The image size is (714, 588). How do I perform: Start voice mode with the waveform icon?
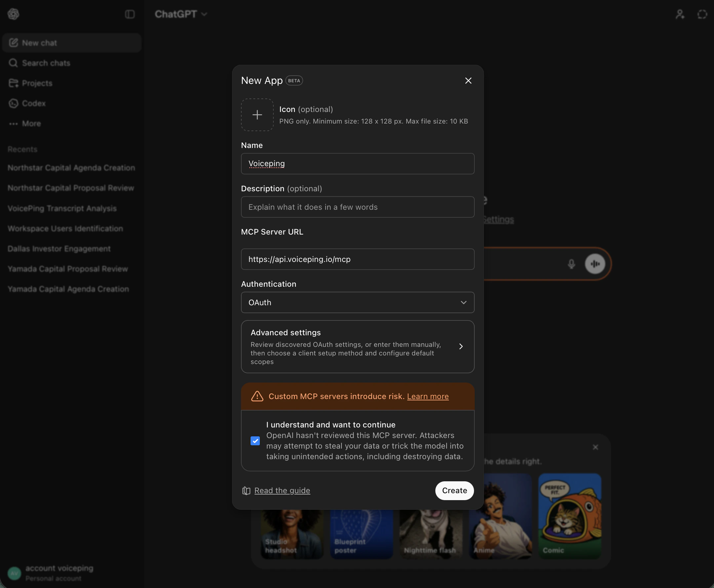(x=595, y=264)
